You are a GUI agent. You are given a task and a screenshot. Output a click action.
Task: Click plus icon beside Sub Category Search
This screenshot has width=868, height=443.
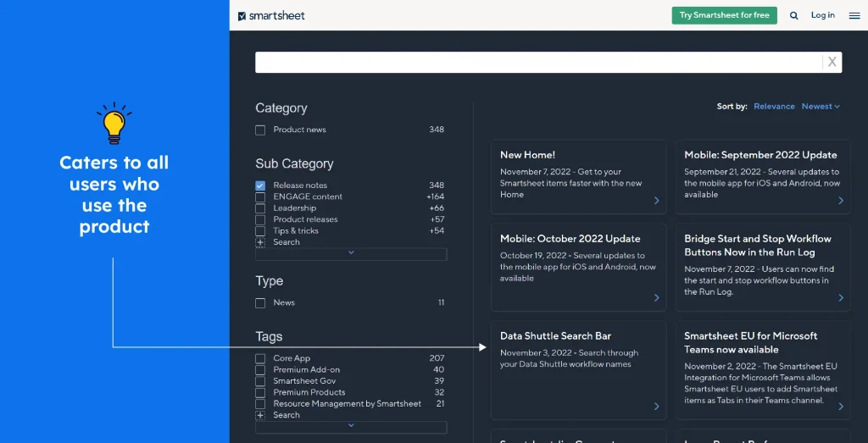pyautogui.click(x=260, y=242)
